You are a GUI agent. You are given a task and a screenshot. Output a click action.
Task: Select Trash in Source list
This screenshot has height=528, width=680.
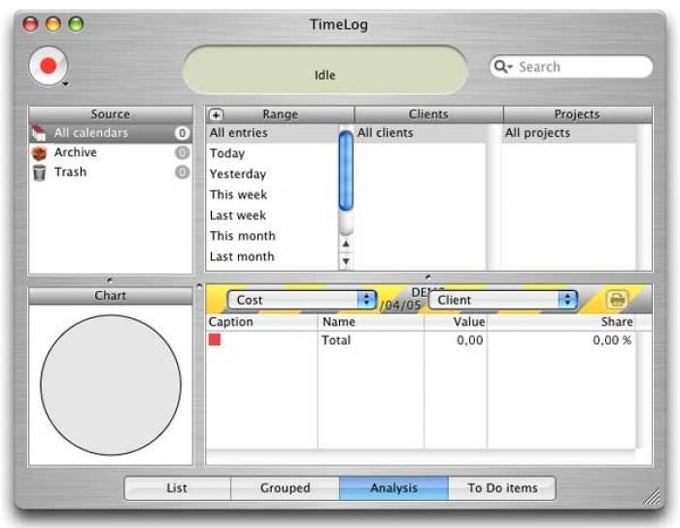point(111,172)
